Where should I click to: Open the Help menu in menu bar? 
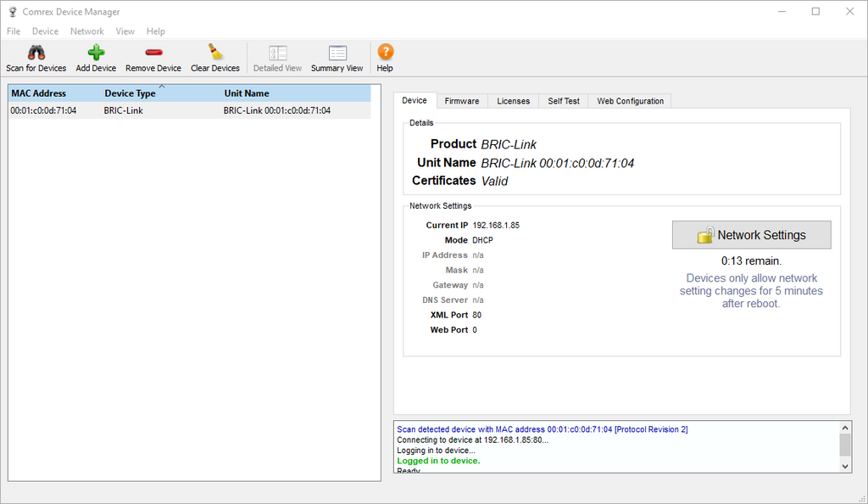coord(156,31)
